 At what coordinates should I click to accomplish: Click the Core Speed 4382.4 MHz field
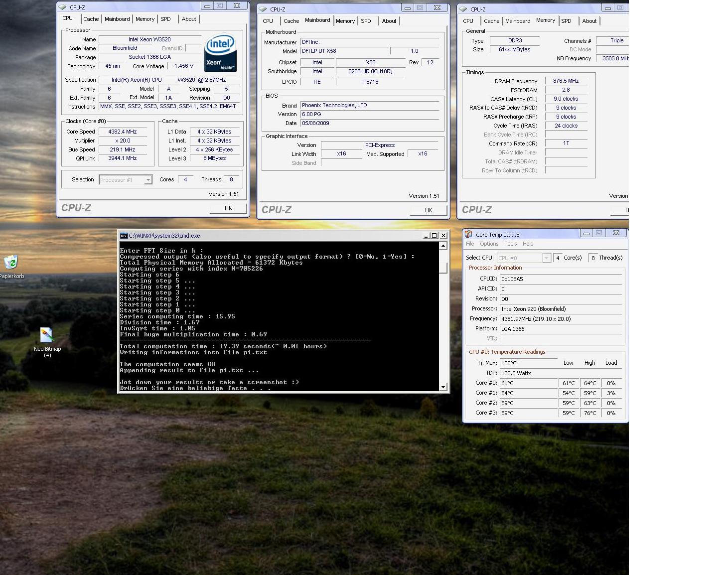[x=123, y=132]
